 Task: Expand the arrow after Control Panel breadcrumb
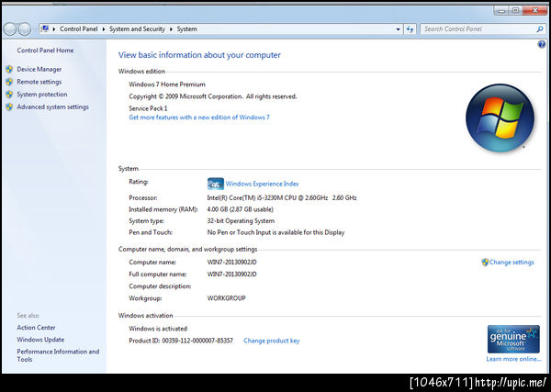click(x=104, y=29)
